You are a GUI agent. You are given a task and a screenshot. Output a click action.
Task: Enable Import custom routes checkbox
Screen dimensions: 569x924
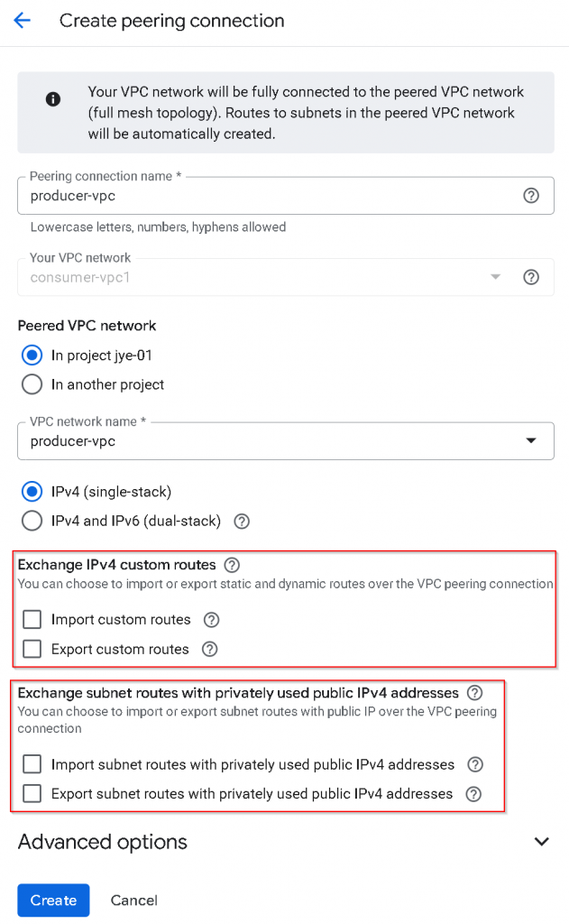coord(32,620)
